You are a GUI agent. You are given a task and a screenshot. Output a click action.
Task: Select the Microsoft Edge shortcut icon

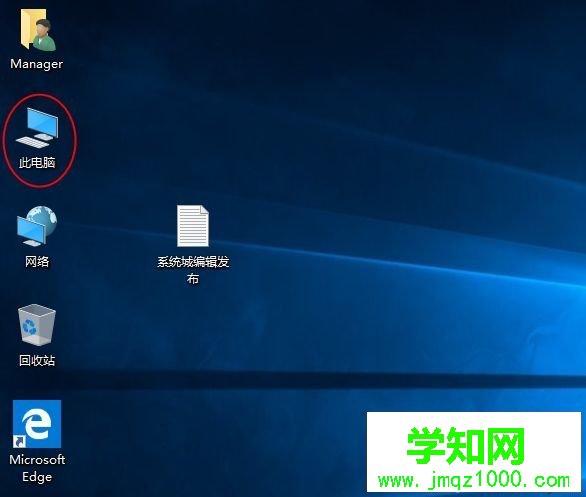[x=37, y=424]
